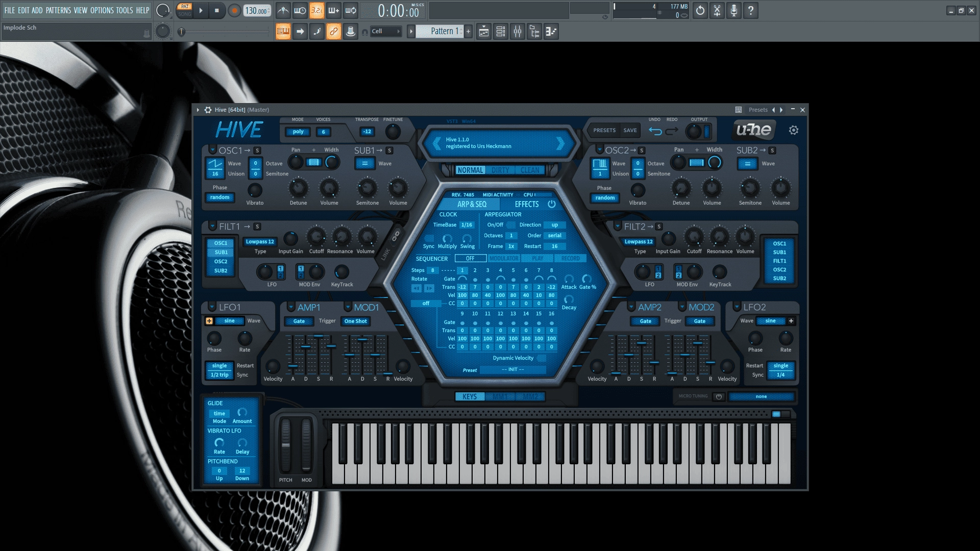Toggle the arpeggiator On/Off switch

510,225
